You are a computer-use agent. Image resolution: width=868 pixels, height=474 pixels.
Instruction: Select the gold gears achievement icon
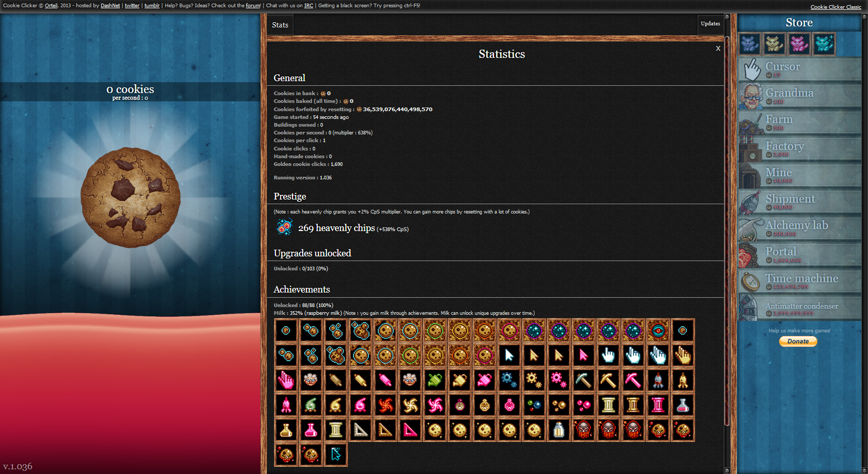pos(534,380)
